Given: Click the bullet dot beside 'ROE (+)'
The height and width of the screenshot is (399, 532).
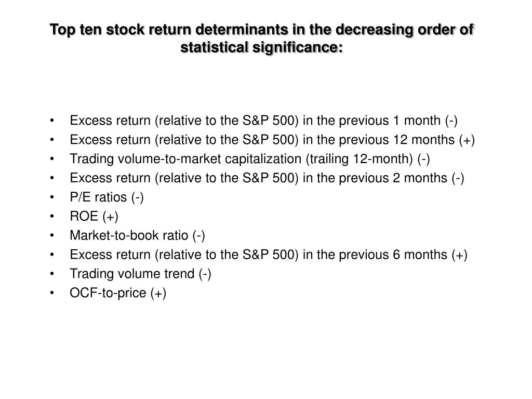Looking at the screenshot, I should point(52,216).
